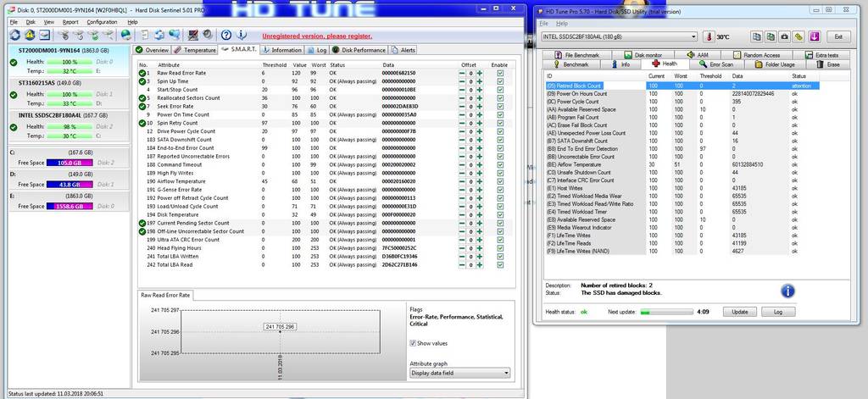
Task: Click the copy text to clipboard icon in HD Tune
Action: click(x=756, y=36)
